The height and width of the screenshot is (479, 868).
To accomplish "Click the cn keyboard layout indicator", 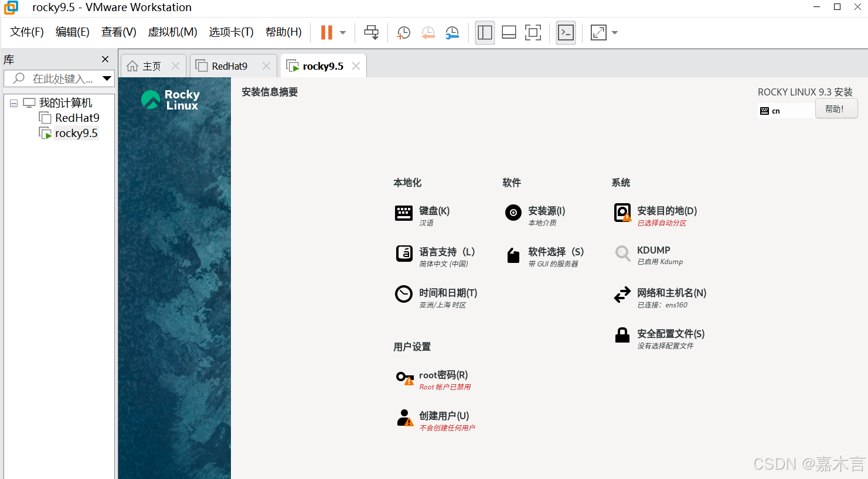I will [x=786, y=111].
